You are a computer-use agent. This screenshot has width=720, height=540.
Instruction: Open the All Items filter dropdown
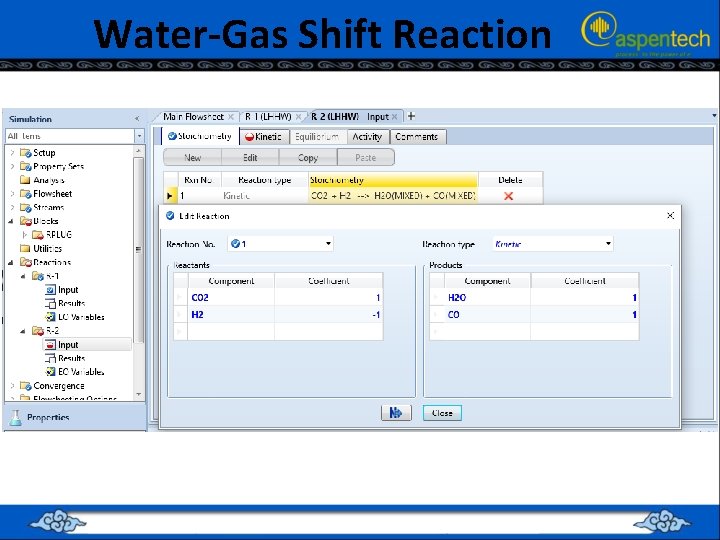[140, 136]
